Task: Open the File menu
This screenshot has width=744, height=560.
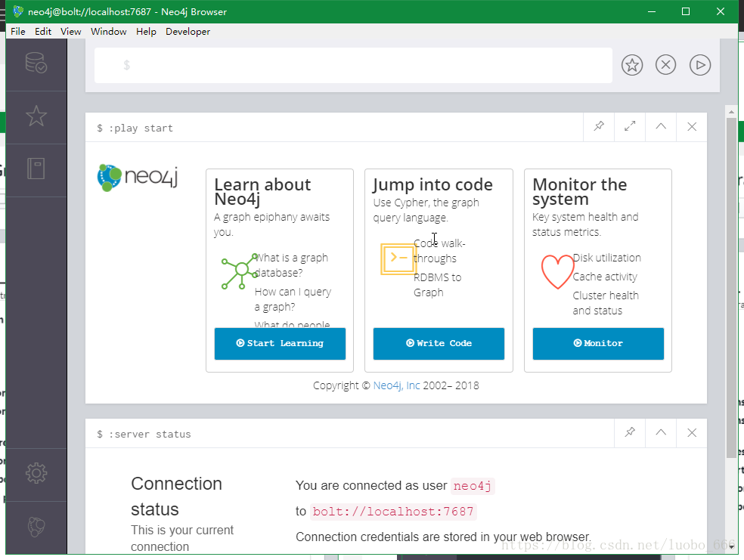Action: point(18,31)
